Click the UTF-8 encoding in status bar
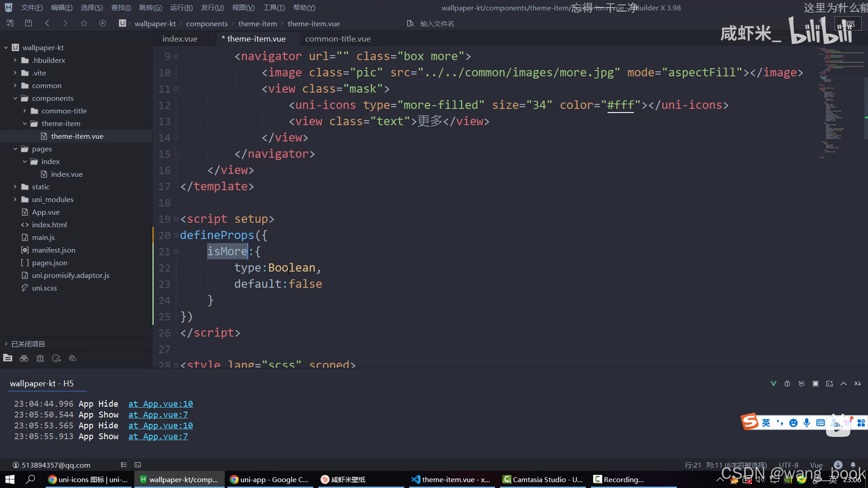 tap(788, 465)
